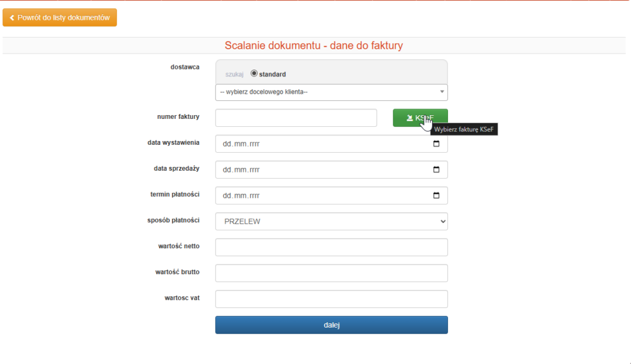Click the calendar icon for data wystawienia
This screenshot has width=631, height=364.
tap(436, 144)
